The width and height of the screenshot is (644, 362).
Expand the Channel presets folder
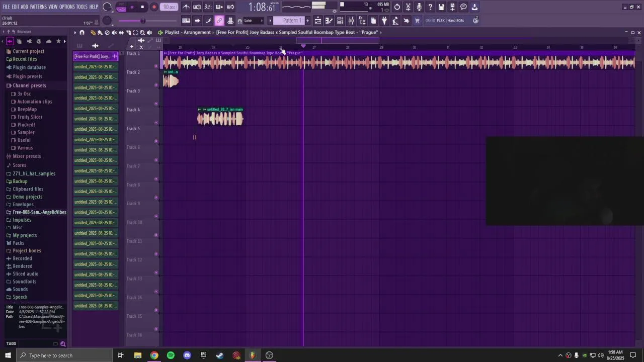tap(29, 85)
